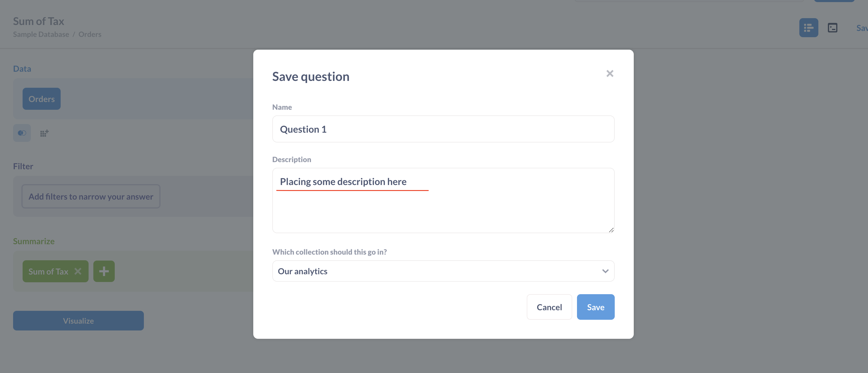Open the Sample Database breadcrumb link
This screenshot has height=373, width=868.
coord(41,34)
